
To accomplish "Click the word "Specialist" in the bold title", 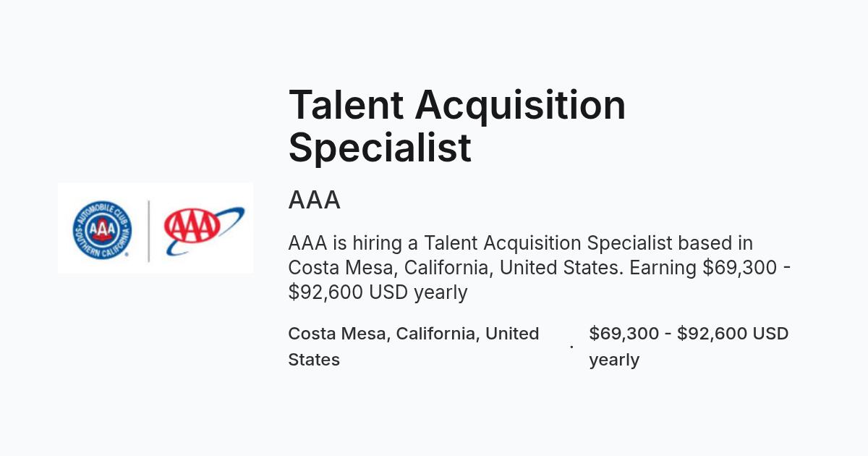I will [380, 148].
